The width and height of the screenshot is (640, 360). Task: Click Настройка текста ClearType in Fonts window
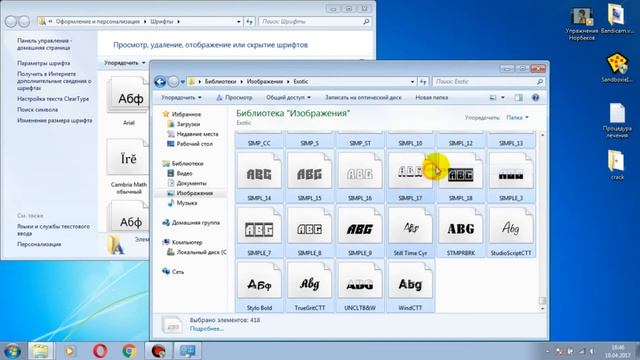click(x=53, y=99)
